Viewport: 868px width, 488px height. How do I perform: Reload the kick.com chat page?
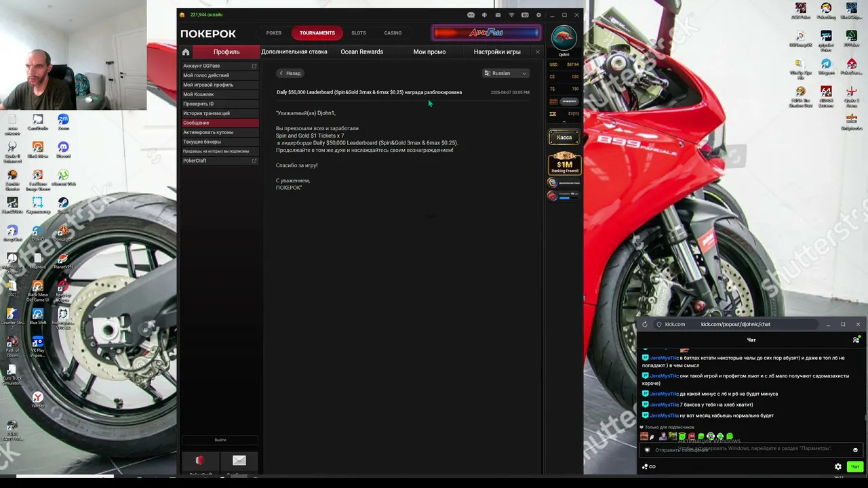pos(645,324)
